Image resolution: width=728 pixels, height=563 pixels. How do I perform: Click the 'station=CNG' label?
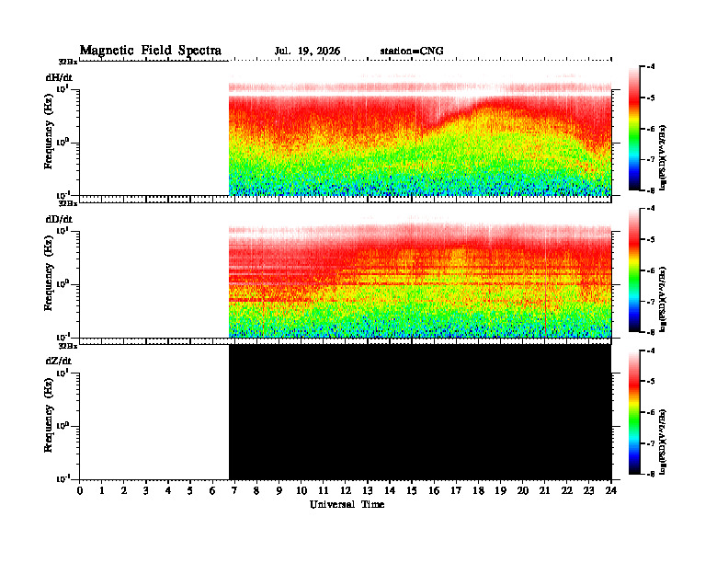tap(412, 52)
